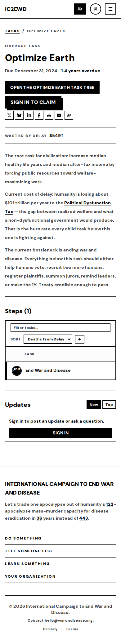Share task on Reddit
This screenshot has width=121, height=644.
pos(49,115)
